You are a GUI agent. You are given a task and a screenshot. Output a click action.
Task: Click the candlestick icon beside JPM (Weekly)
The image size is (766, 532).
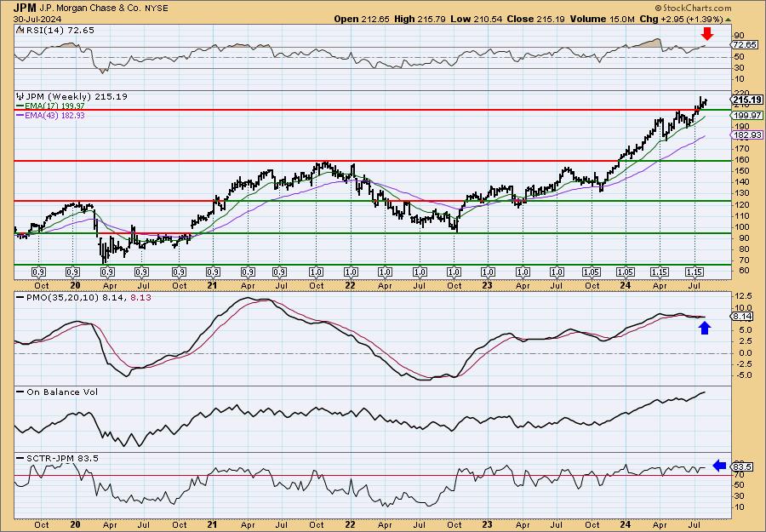tap(20, 96)
